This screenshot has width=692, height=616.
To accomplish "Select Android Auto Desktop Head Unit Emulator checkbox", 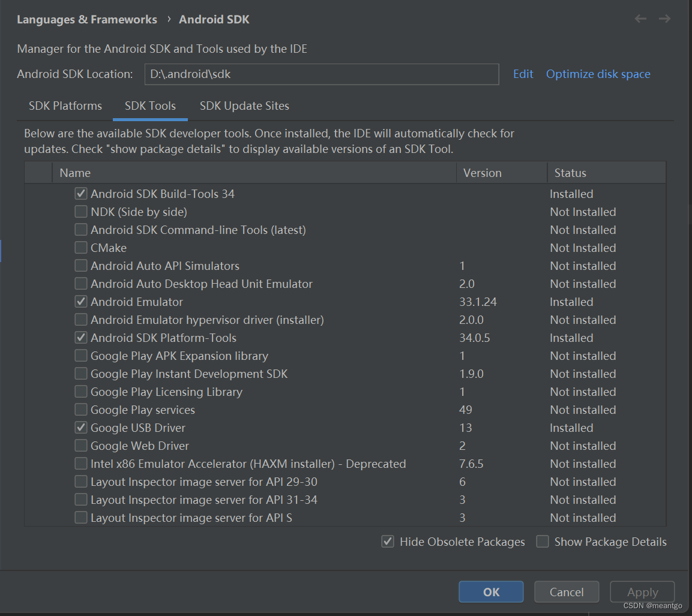I will coord(81,284).
